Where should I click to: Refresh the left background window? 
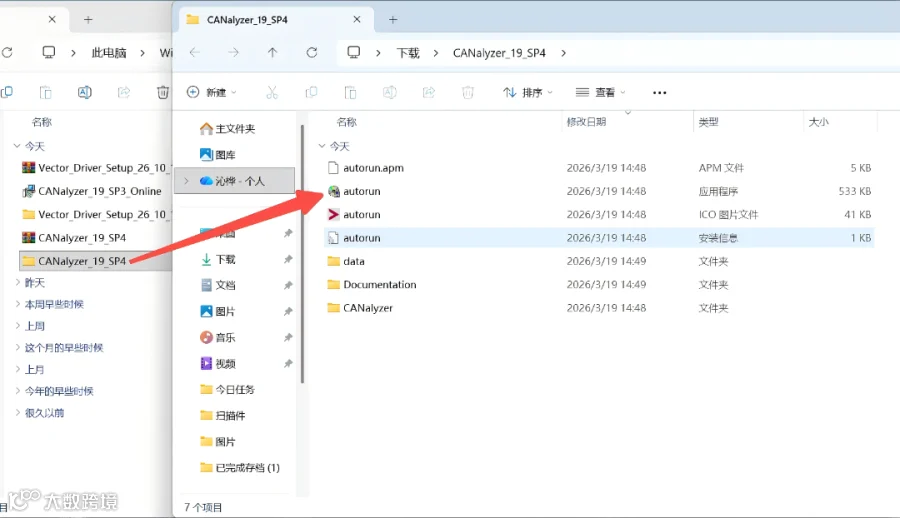tap(7, 53)
